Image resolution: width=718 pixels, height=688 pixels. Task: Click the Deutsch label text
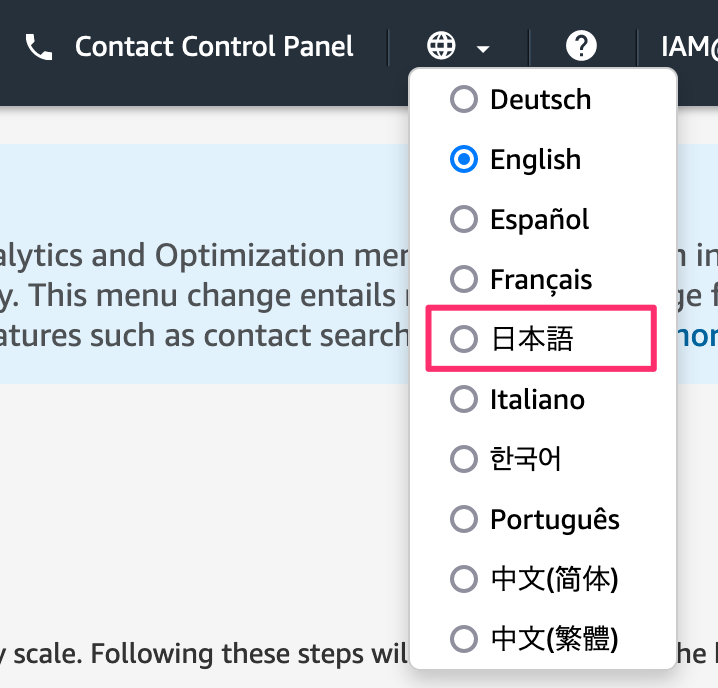(x=540, y=100)
